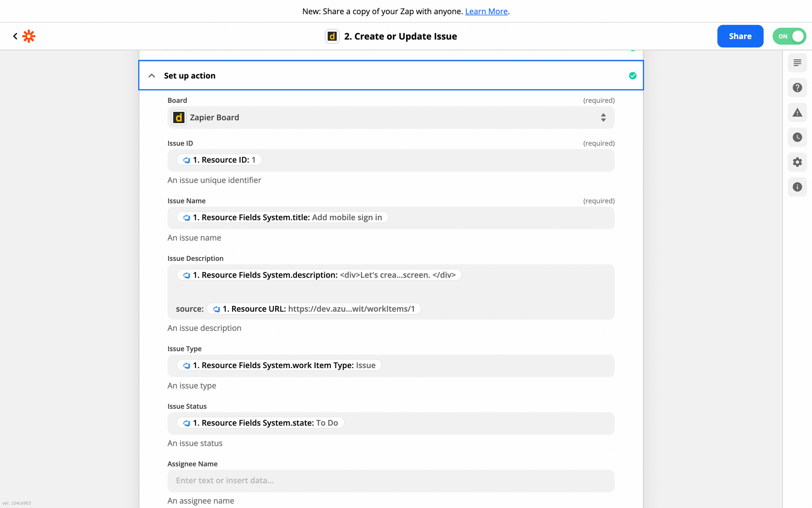Turn the Zap ON toggle off

(x=789, y=36)
